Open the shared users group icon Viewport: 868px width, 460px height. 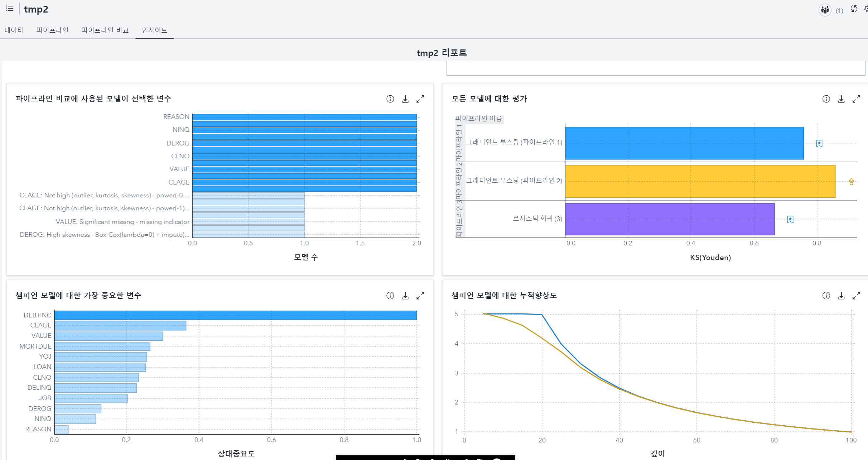click(x=825, y=10)
